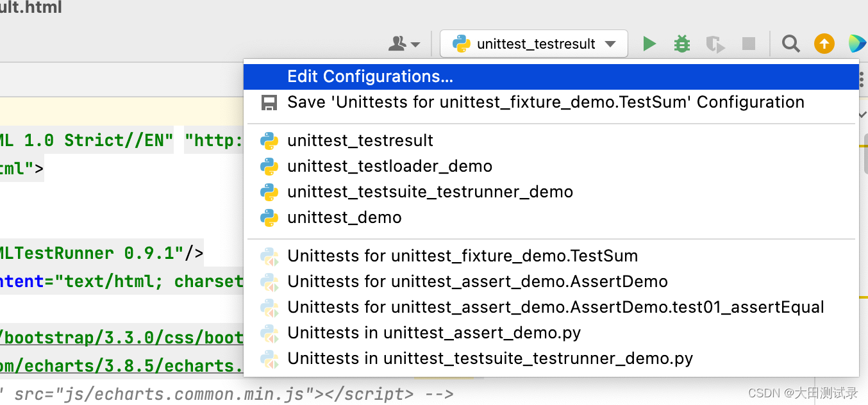The image size is (868, 405).
Task: Open Search Everywhere magnifier
Action: (790, 44)
